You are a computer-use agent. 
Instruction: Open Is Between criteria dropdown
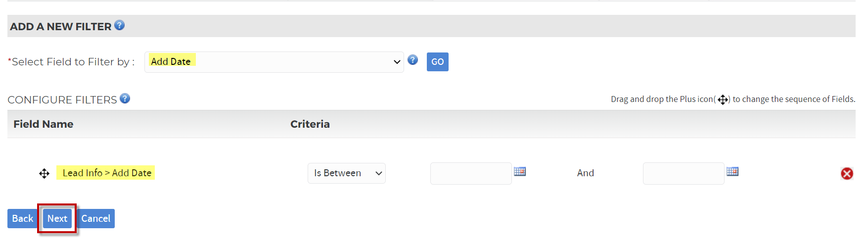347,173
